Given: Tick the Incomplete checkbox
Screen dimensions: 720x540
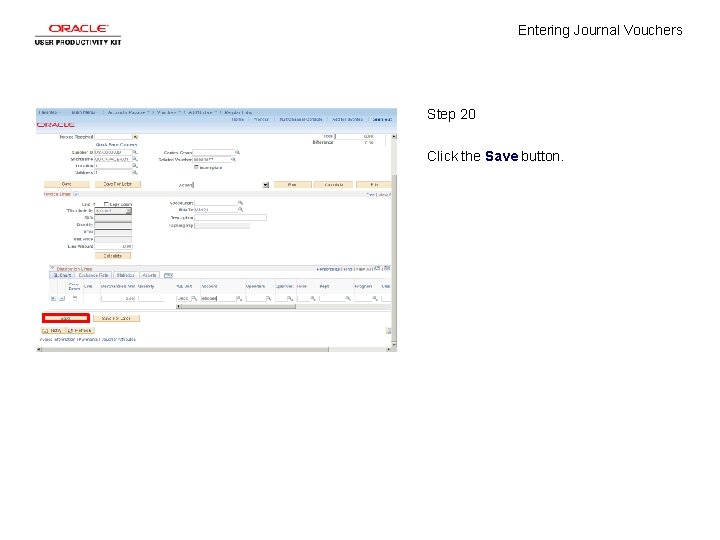Looking at the screenshot, I should point(196,167).
